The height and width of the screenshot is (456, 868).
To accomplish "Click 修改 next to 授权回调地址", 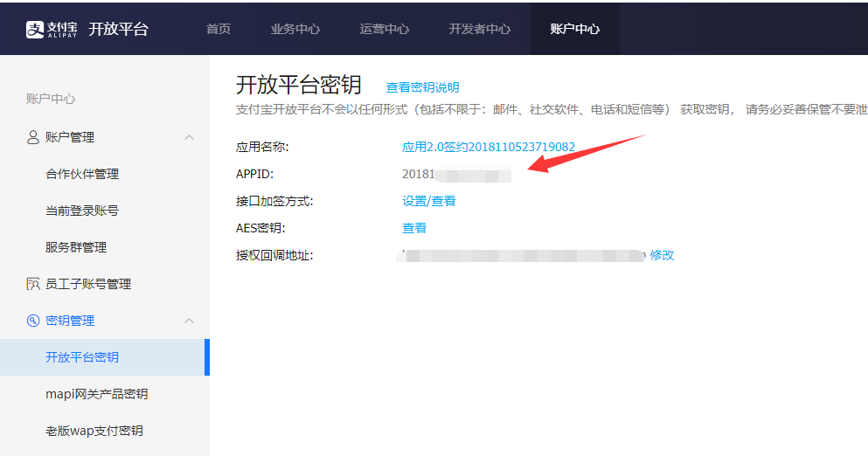I will 662,255.
